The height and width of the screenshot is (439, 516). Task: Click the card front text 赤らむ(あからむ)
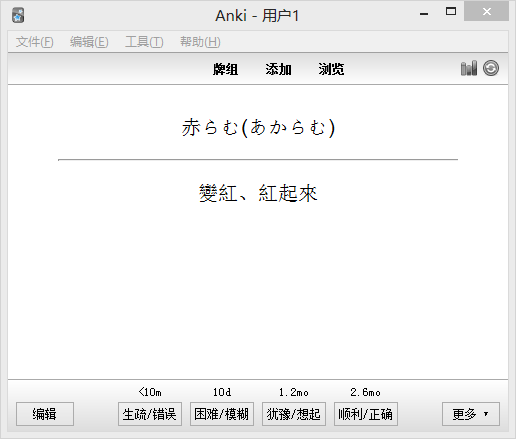pos(258,127)
